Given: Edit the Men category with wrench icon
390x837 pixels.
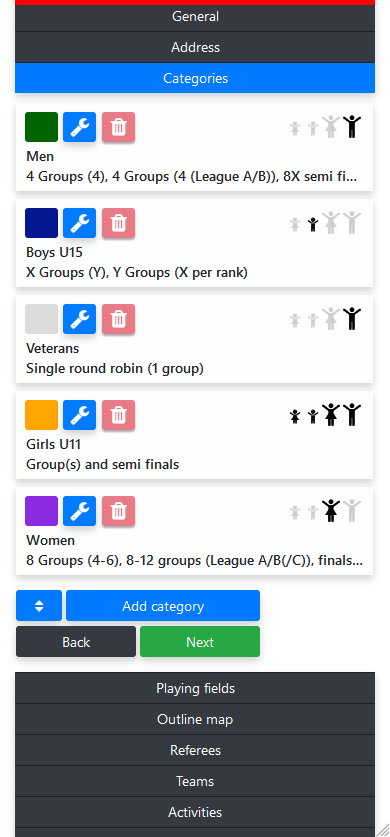Looking at the screenshot, I should point(79,127).
